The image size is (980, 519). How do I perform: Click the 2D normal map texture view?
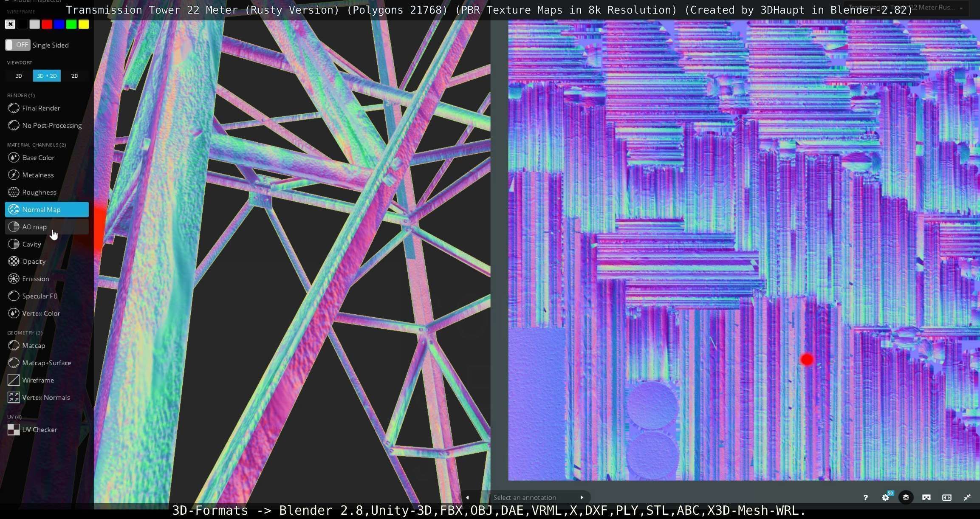coord(743,251)
